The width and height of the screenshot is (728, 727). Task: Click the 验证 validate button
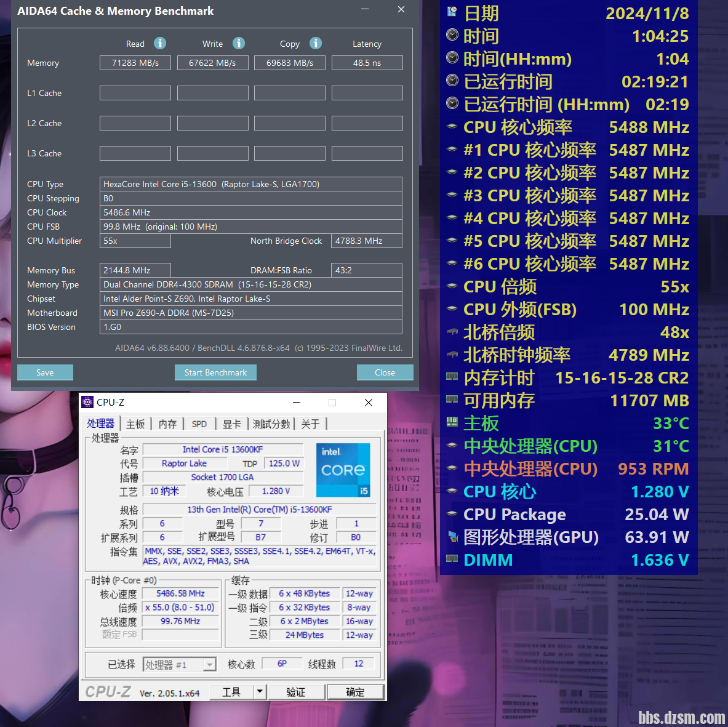296,692
